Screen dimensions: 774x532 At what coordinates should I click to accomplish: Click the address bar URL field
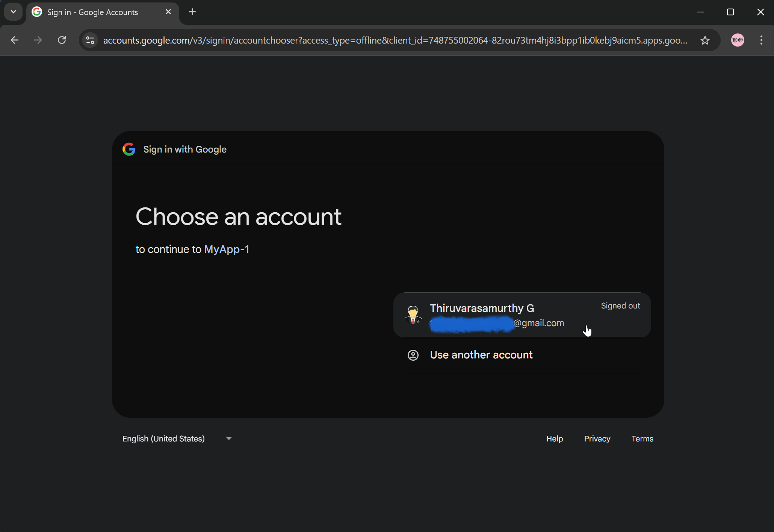pyautogui.click(x=395, y=40)
